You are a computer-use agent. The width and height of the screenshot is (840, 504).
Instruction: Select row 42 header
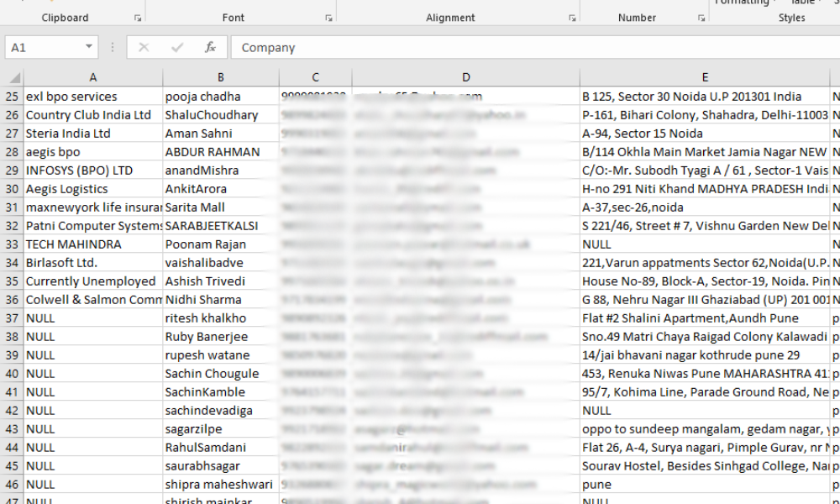click(x=12, y=411)
